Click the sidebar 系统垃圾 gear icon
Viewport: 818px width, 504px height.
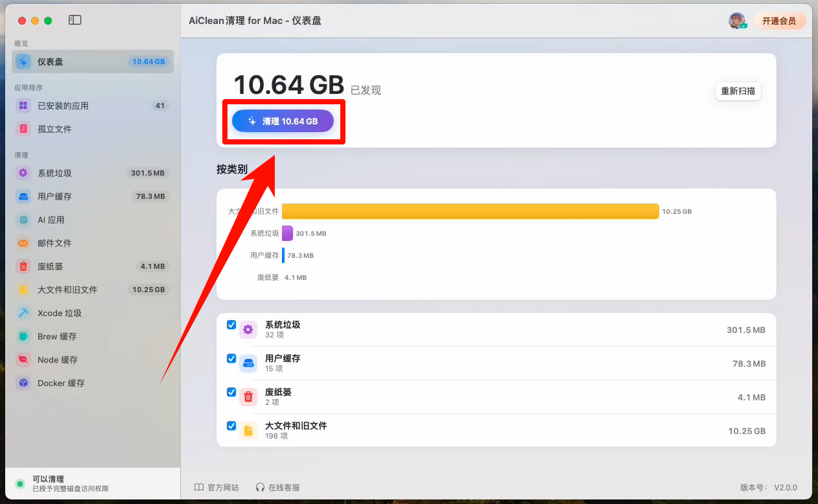[x=23, y=173]
